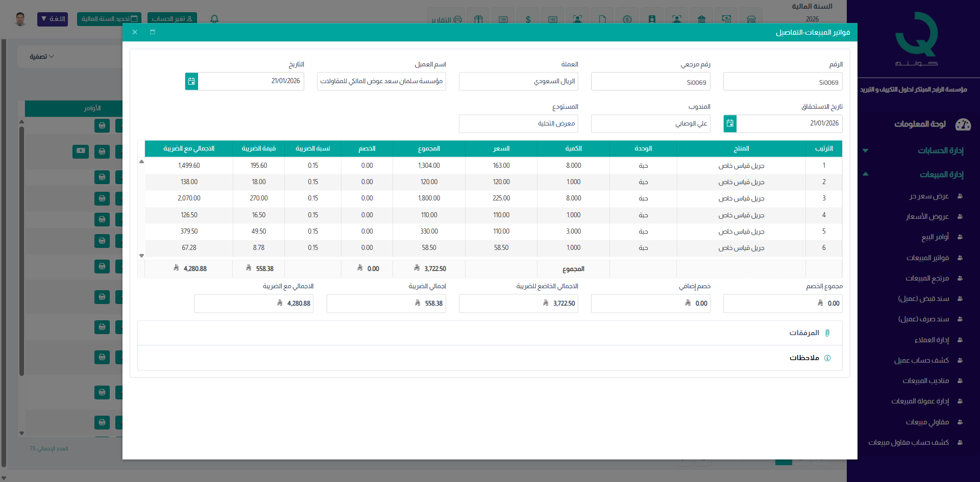Click the dollar sign toolbar icon
Image resolution: width=980 pixels, height=482 pixels.
[x=528, y=19]
